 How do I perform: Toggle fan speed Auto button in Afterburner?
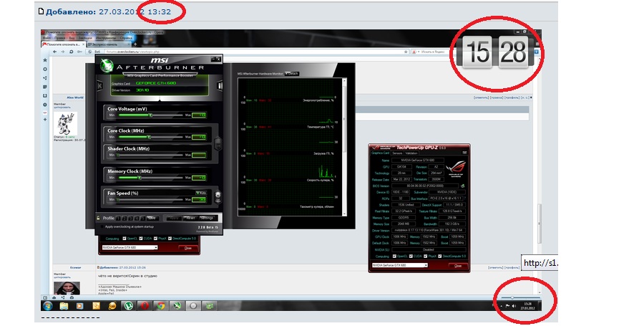click(x=201, y=193)
